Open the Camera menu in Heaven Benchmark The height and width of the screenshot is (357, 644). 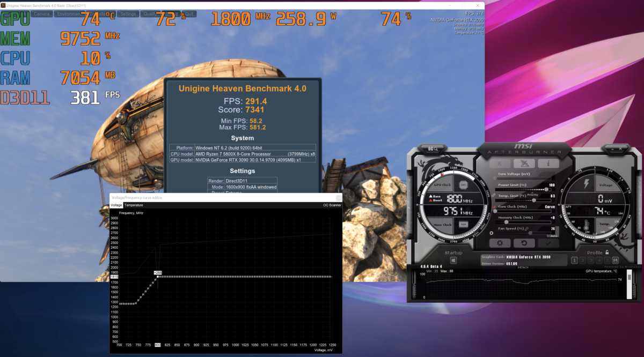pos(42,14)
